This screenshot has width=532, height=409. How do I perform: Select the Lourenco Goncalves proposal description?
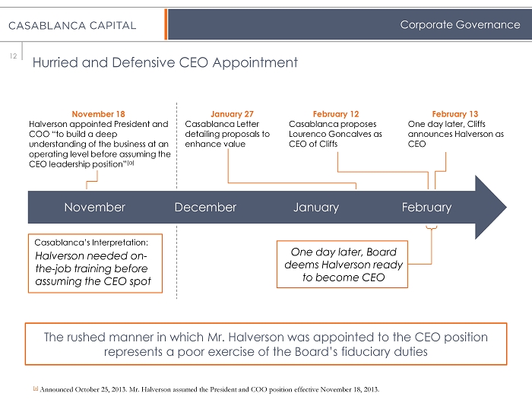pos(335,134)
